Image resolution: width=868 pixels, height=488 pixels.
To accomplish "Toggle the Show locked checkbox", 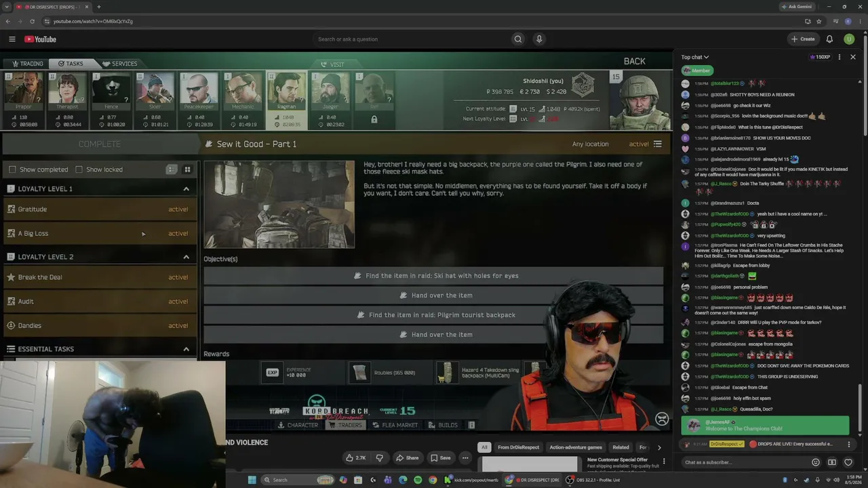I will pyautogui.click(x=79, y=169).
